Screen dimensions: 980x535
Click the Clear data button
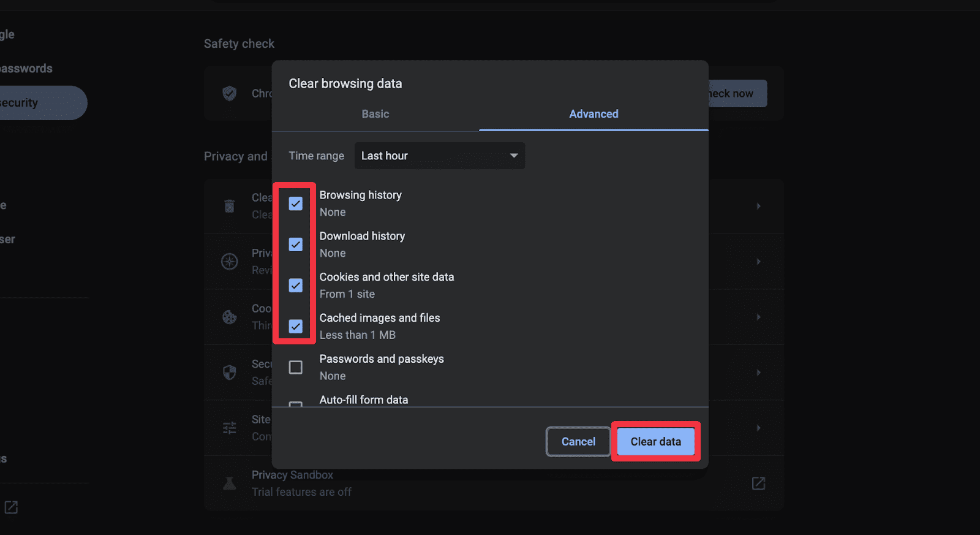pos(655,442)
